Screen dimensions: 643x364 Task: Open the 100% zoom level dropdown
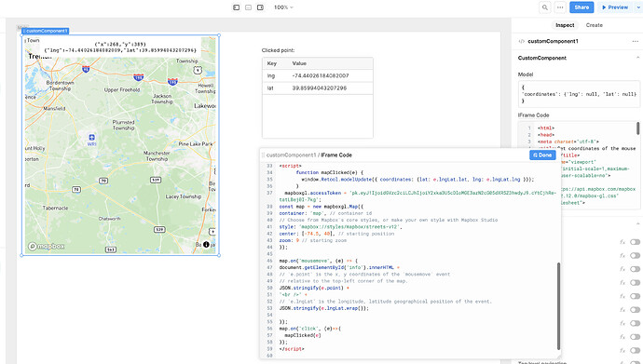click(x=283, y=7)
